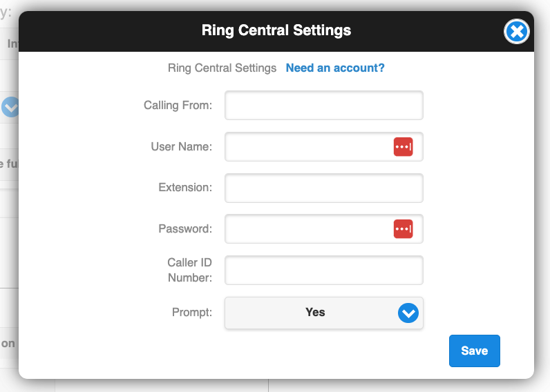Viewport: 550px width, 392px height.
Task: Close the Ring Central Settings dialog
Action: click(516, 32)
